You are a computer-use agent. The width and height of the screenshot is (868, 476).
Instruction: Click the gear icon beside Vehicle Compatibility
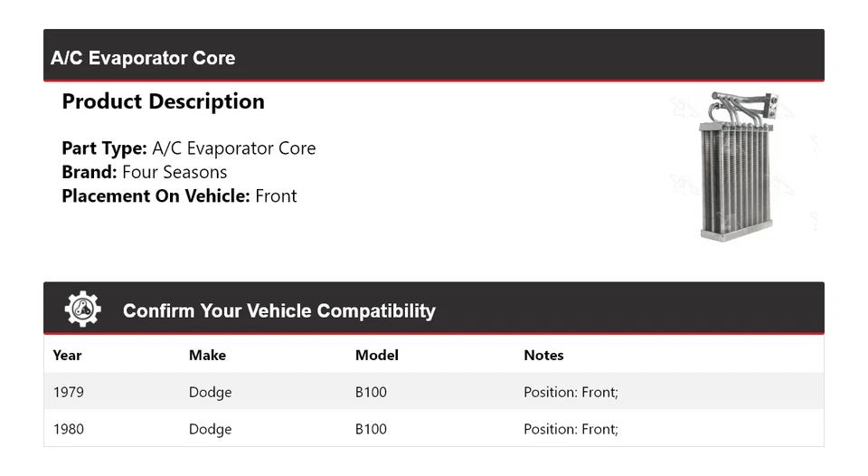click(82, 309)
